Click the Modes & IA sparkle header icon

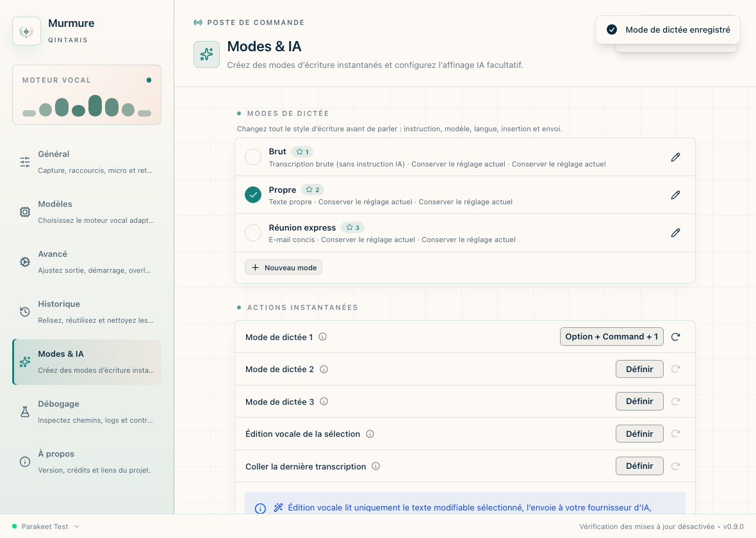pos(206,54)
